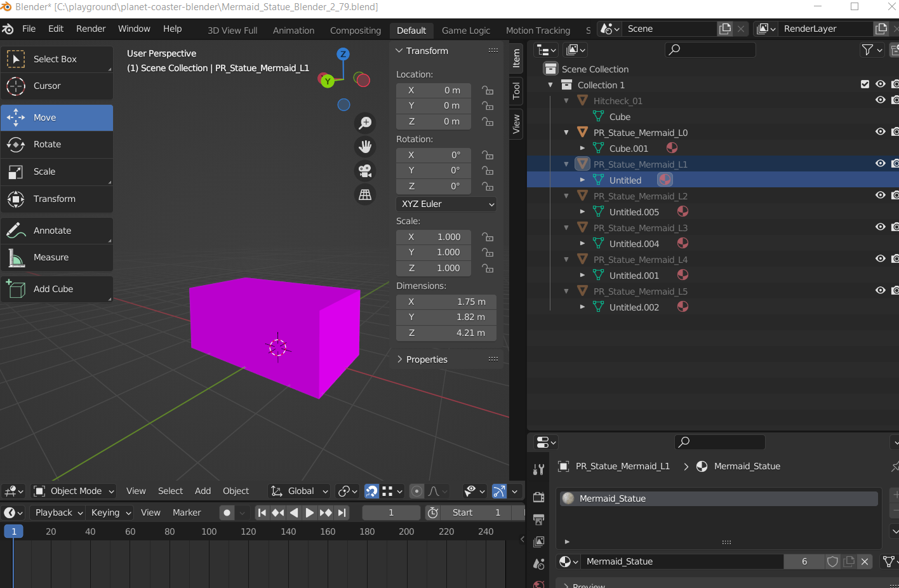Hide PR_Statue_Mermaid_L0 with eye icon
This screenshot has width=899, height=588.
[880, 131]
